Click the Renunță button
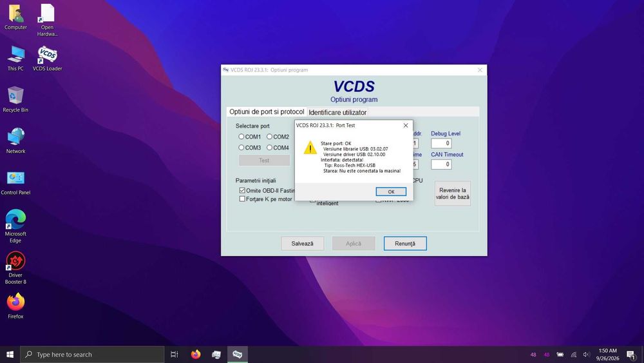Image resolution: width=644 pixels, height=363 pixels. tap(405, 243)
